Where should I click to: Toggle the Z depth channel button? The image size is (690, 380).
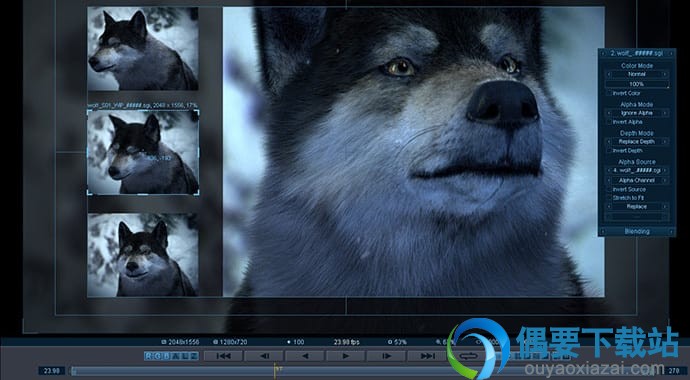coord(193,356)
